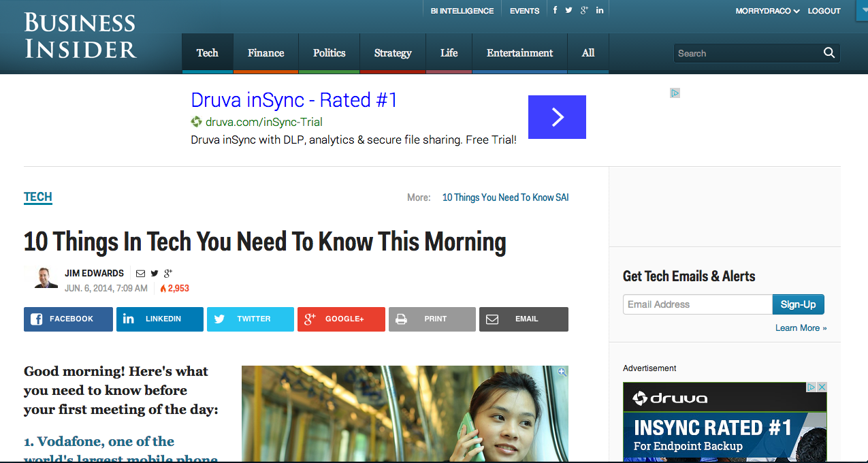The height and width of the screenshot is (463, 868).
Task: Print the article
Action: (432, 319)
